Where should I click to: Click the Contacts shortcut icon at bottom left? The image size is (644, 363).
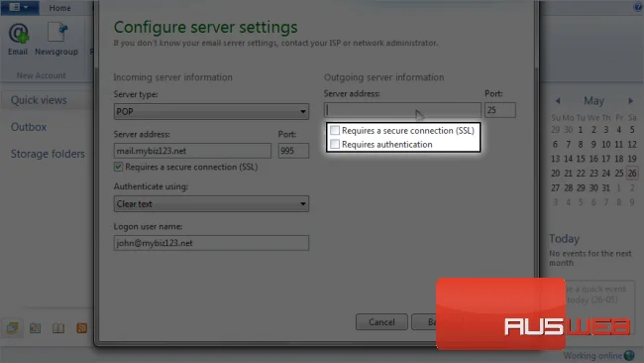tap(58, 328)
